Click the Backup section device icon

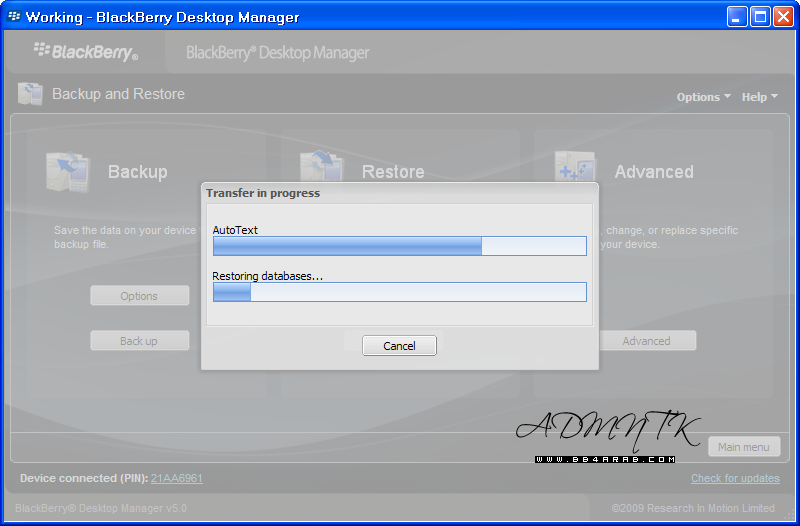(x=68, y=171)
